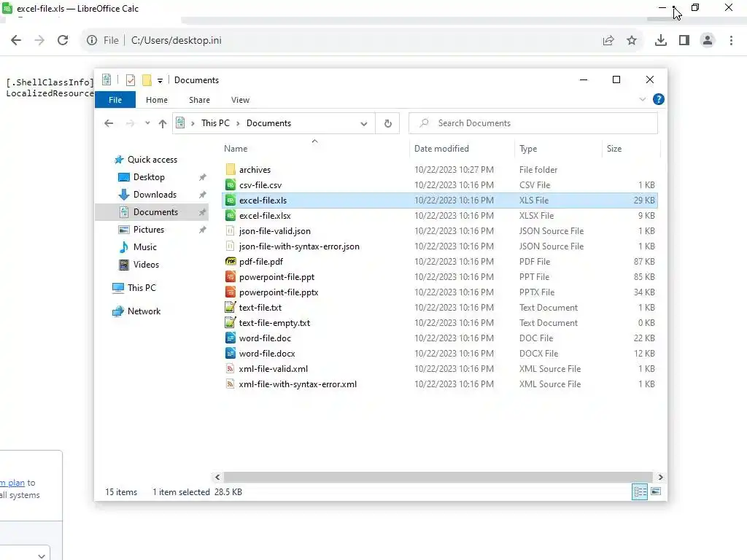Select the excel-file.xlsx icon
The height and width of the screenshot is (560, 747).
pos(230,216)
